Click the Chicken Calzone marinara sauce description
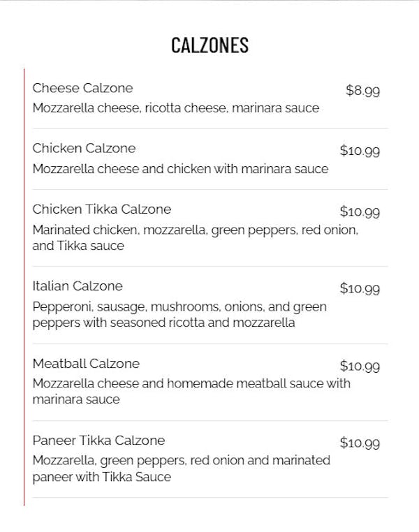This screenshot has width=419, height=532. pos(180,169)
